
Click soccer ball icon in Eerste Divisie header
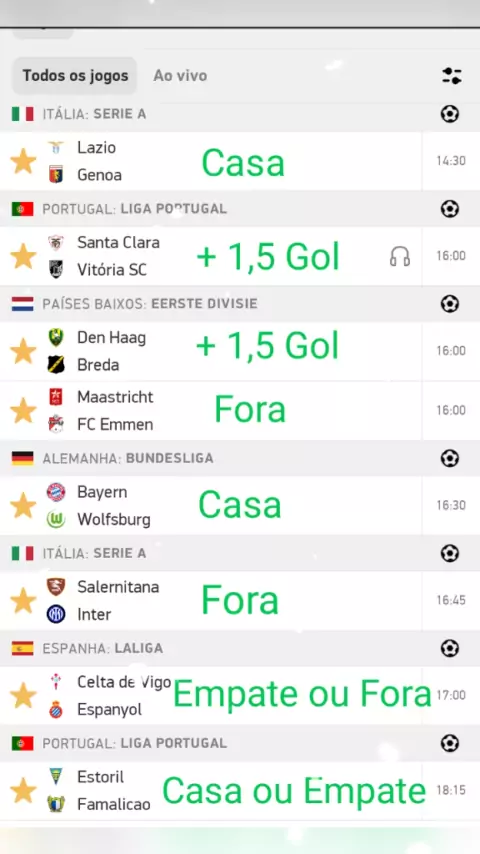click(x=449, y=303)
